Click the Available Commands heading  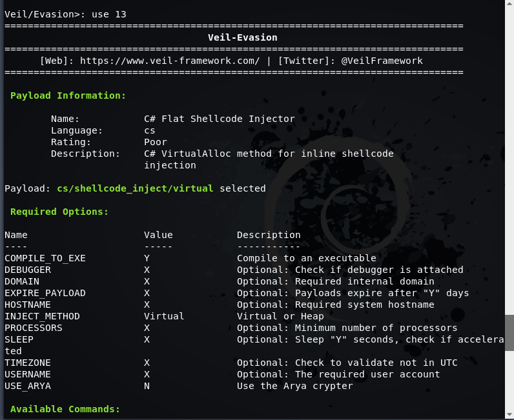tap(65, 409)
